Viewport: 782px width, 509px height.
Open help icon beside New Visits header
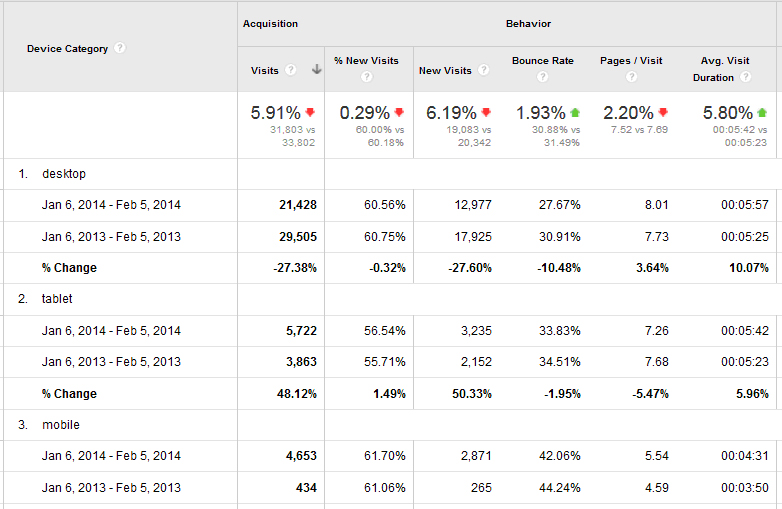coord(483,70)
